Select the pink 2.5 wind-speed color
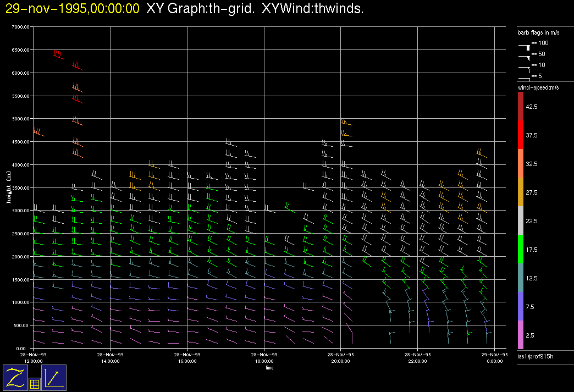The width and height of the screenshot is (574, 392). [520, 335]
